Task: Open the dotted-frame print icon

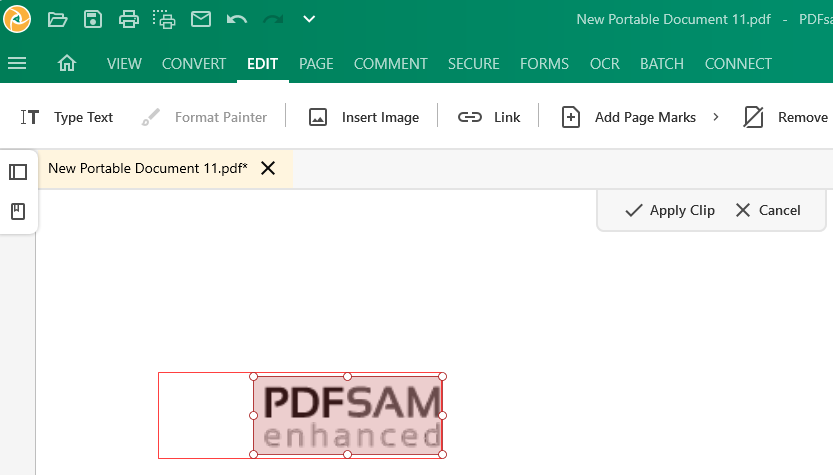Action: 164,20
